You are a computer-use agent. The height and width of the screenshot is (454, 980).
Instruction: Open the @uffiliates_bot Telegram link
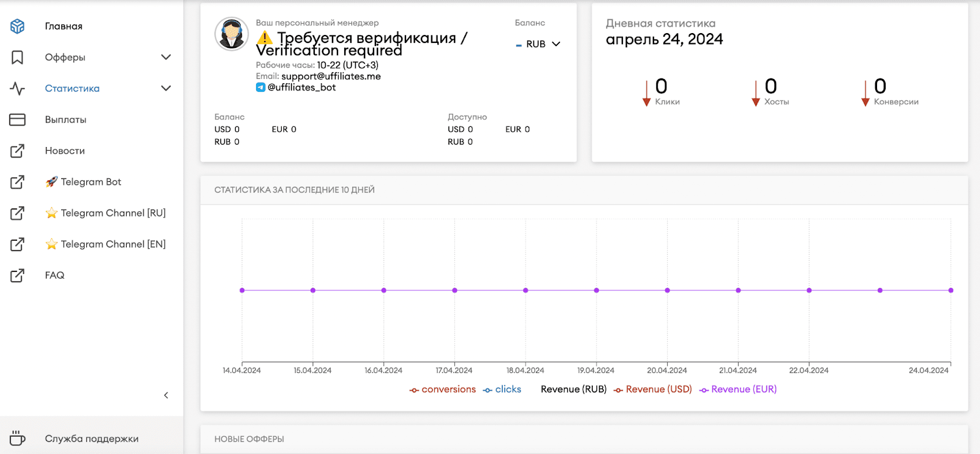[x=301, y=87]
